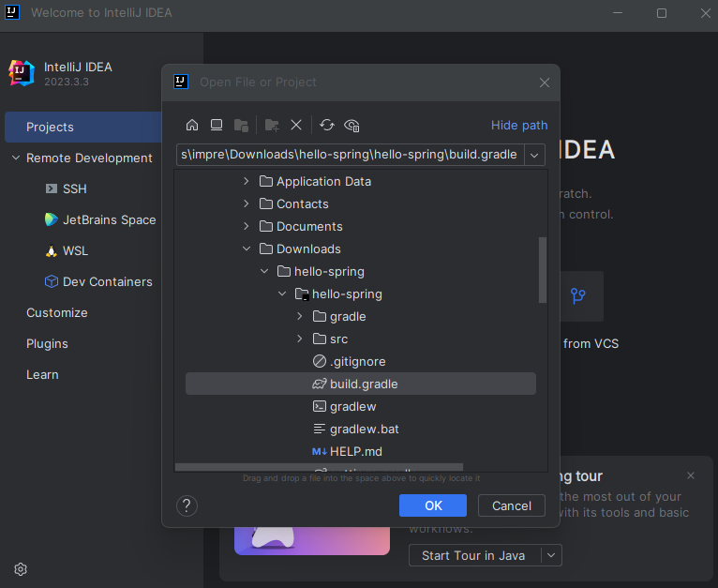Click the file tree horizontal scrollbar
The width and height of the screenshot is (718, 588).
319,467
